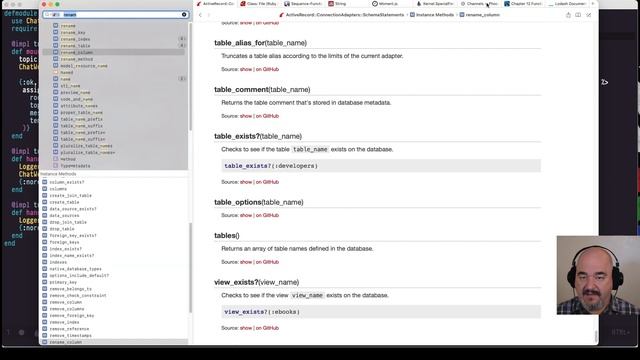Switch to the Channels Phoenix tab
640x360 pixels.
(x=479, y=4)
